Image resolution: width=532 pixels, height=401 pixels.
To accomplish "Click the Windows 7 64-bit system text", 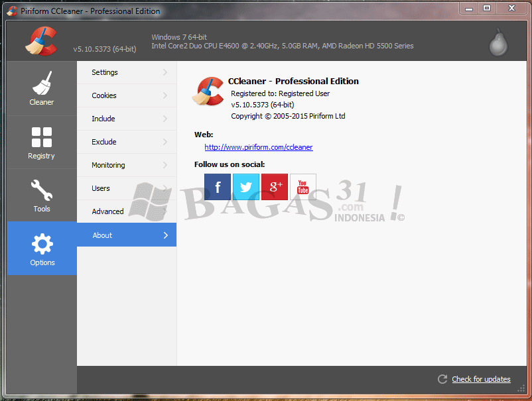I will 179,37.
